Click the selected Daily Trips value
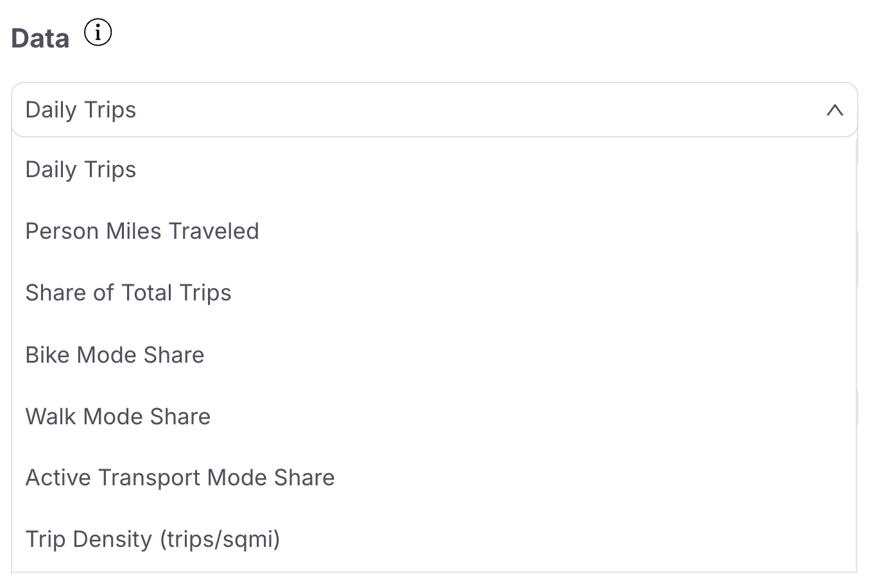873x588 pixels. point(81,110)
